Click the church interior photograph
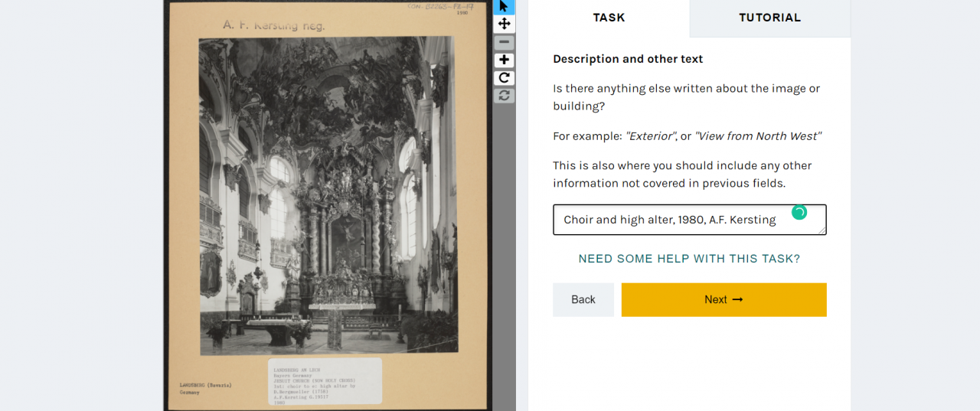This screenshot has height=411, width=980. point(328,195)
